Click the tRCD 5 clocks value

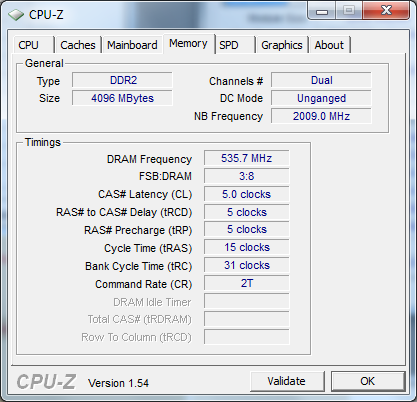click(247, 212)
